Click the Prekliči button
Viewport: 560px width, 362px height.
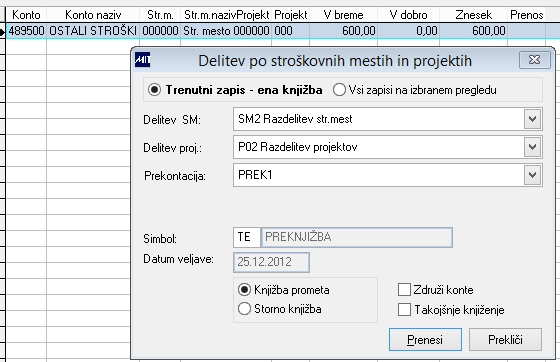[x=505, y=340]
